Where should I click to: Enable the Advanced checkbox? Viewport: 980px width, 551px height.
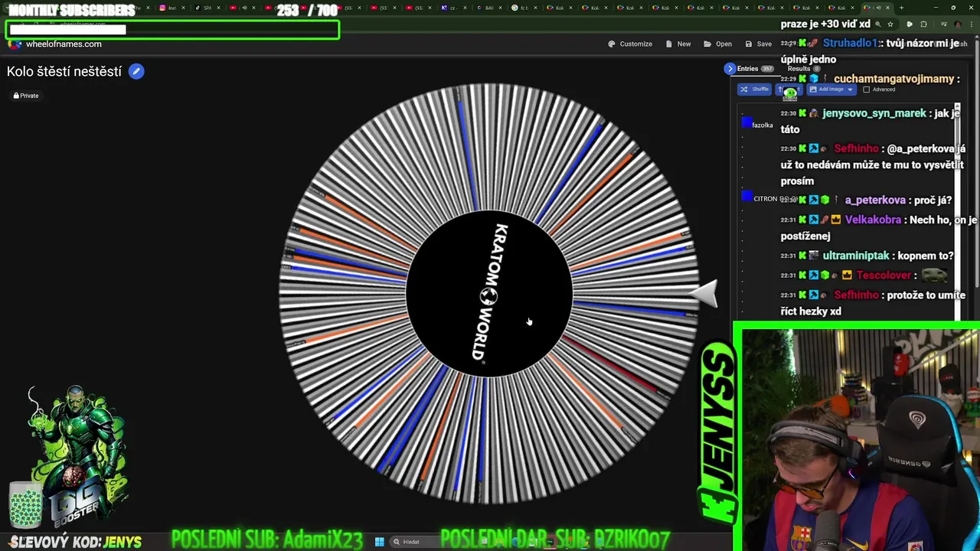click(x=867, y=90)
